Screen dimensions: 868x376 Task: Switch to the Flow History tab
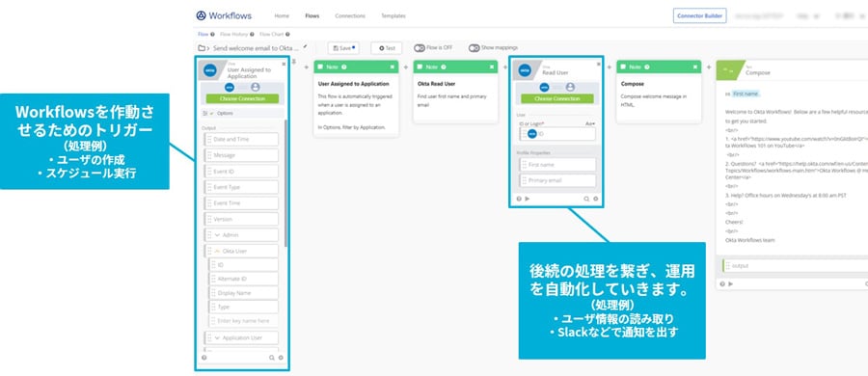pyautogui.click(x=234, y=35)
